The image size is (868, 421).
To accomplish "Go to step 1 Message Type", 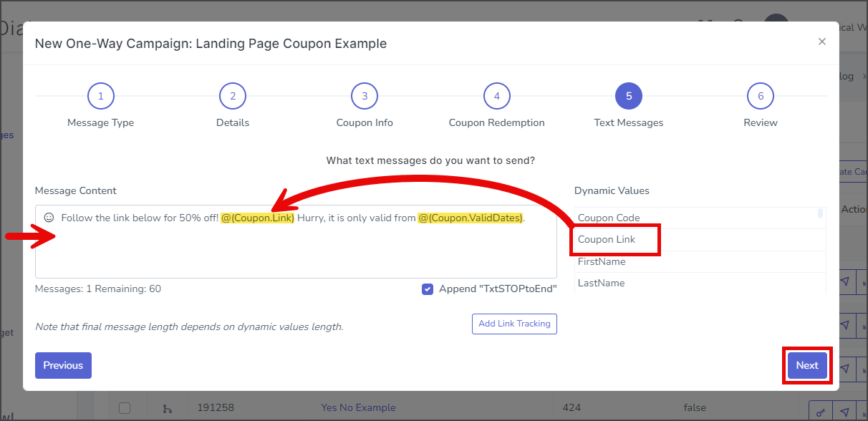I will click(101, 96).
